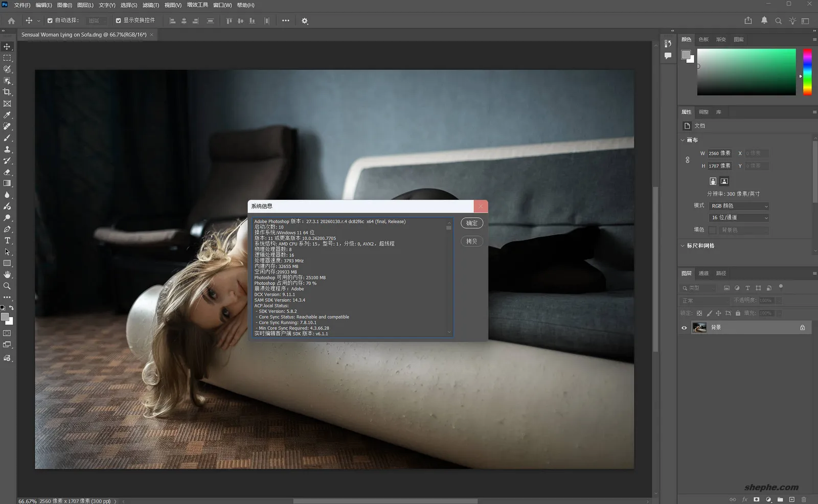Collapse the 画布 section in Properties
This screenshot has width=818, height=504.
(683, 140)
